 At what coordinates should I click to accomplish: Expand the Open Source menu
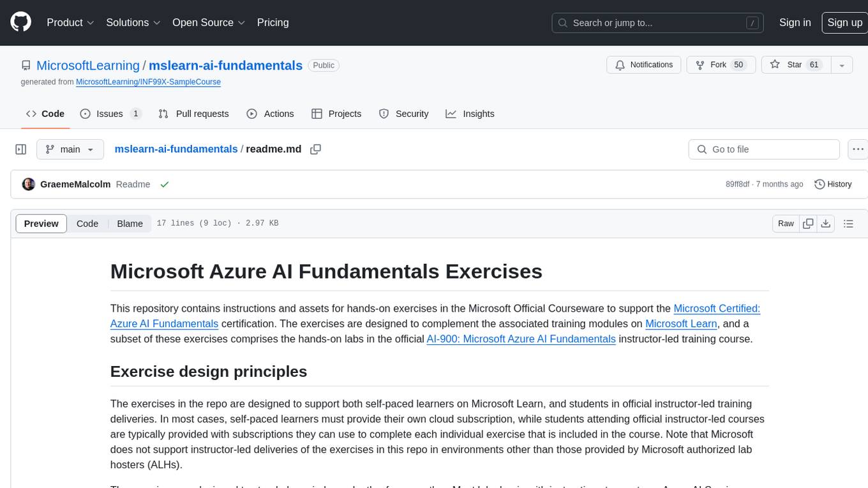209,22
